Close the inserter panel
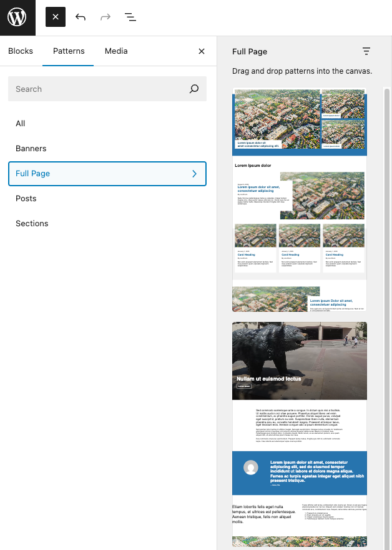Image resolution: width=392 pixels, height=550 pixels. point(202,51)
